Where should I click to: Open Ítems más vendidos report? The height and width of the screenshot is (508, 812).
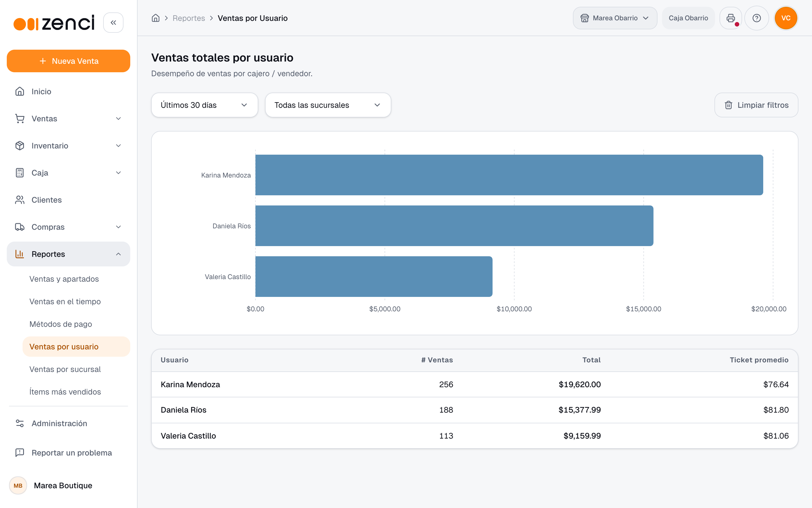[x=65, y=392]
